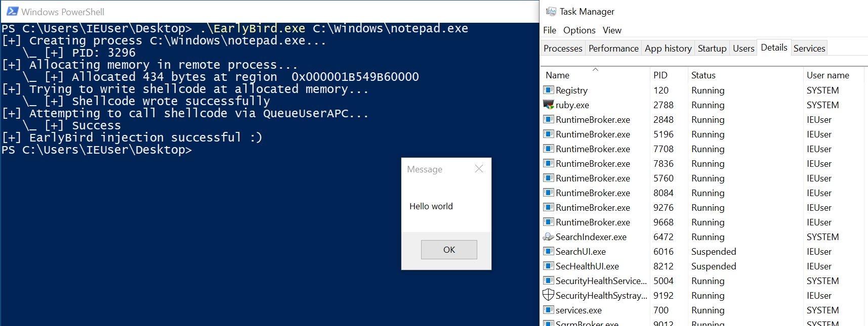Sort the list by PID column
Viewport: 868px width, 326px height.
click(x=660, y=75)
